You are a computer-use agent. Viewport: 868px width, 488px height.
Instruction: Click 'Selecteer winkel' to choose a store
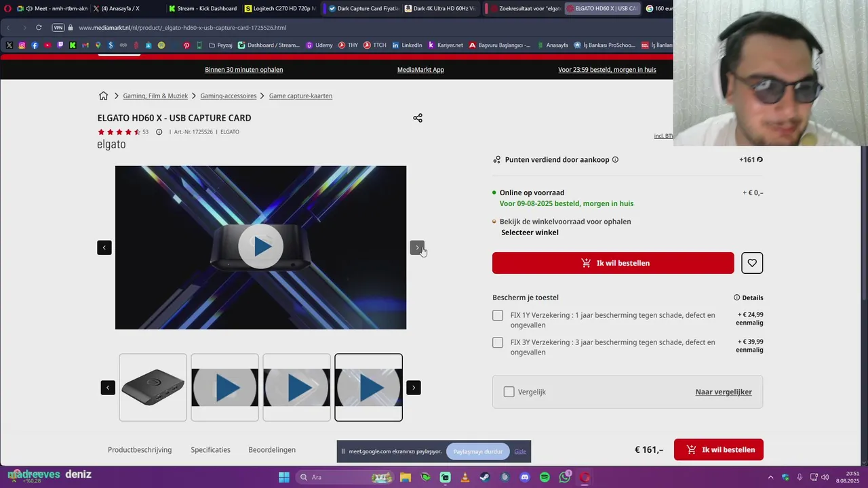[530, 232]
